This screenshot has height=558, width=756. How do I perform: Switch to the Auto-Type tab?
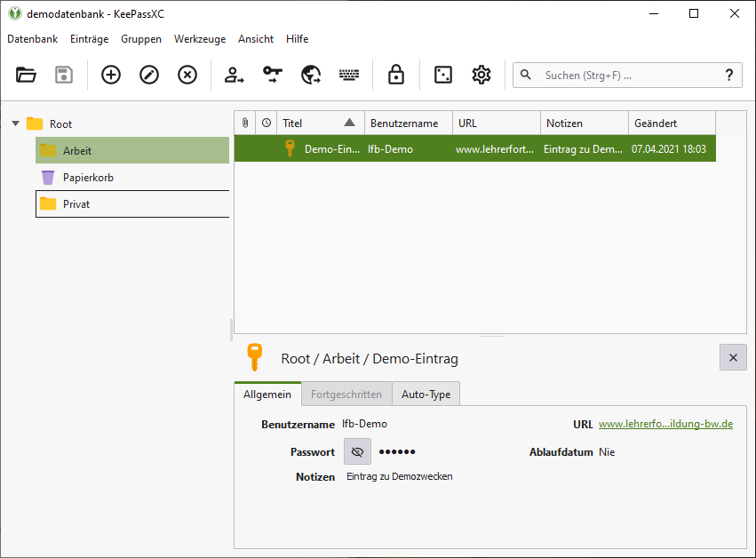point(426,395)
